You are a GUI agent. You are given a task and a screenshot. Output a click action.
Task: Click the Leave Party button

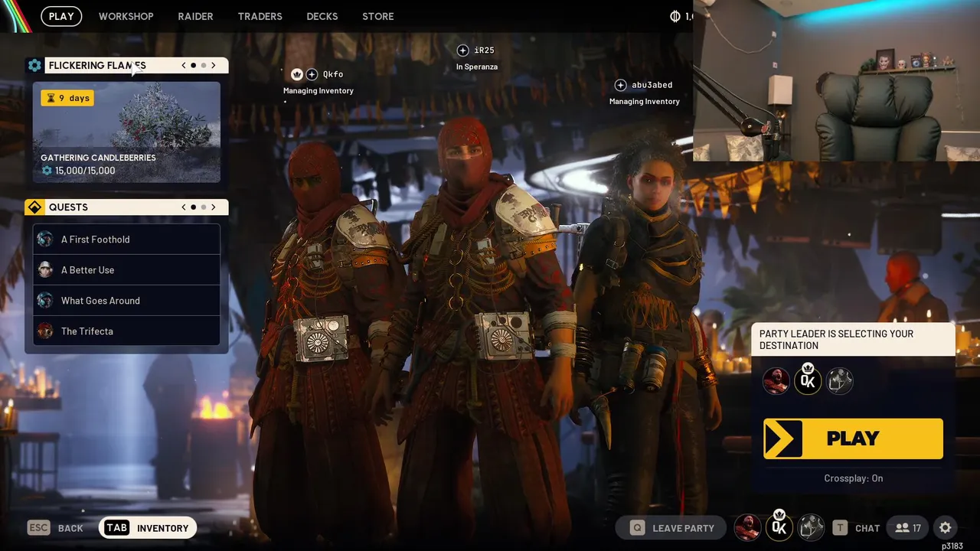[x=671, y=528]
